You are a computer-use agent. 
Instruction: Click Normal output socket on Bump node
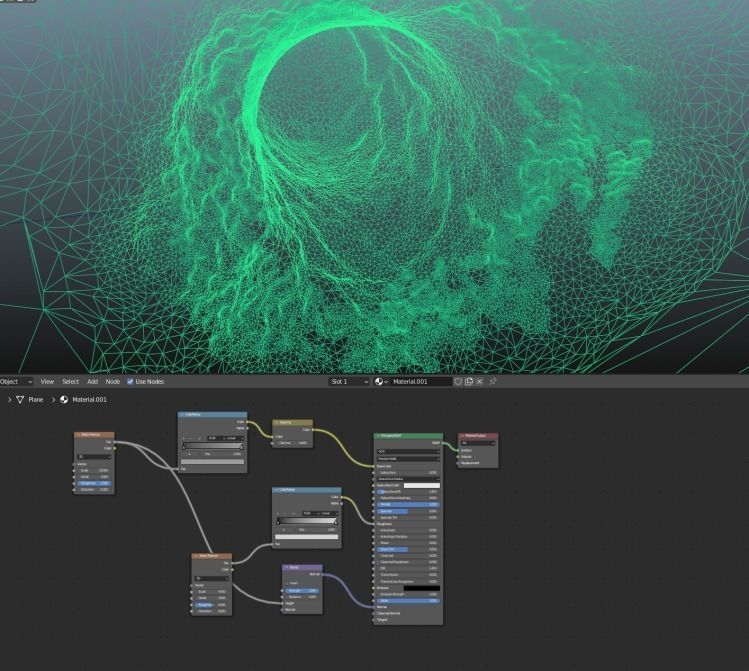click(322, 575)
